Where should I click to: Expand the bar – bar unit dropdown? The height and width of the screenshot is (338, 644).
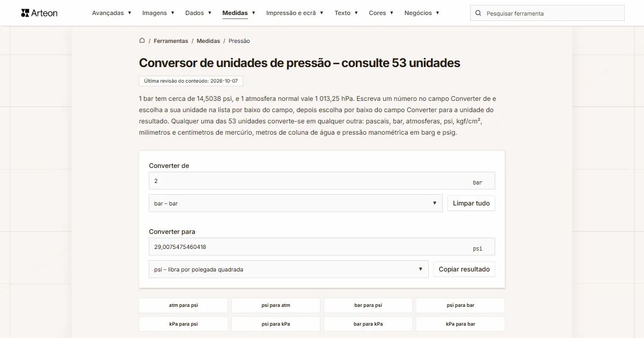pos(296,203)
